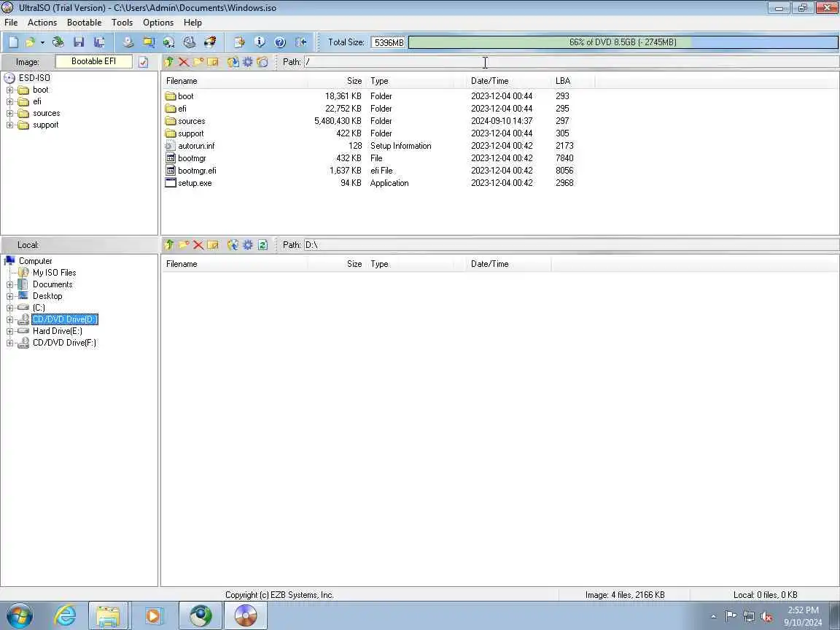Click the 66% of DVD capacity bar
Viewport: 840px width, 630px height.
(x=623, y=42)
